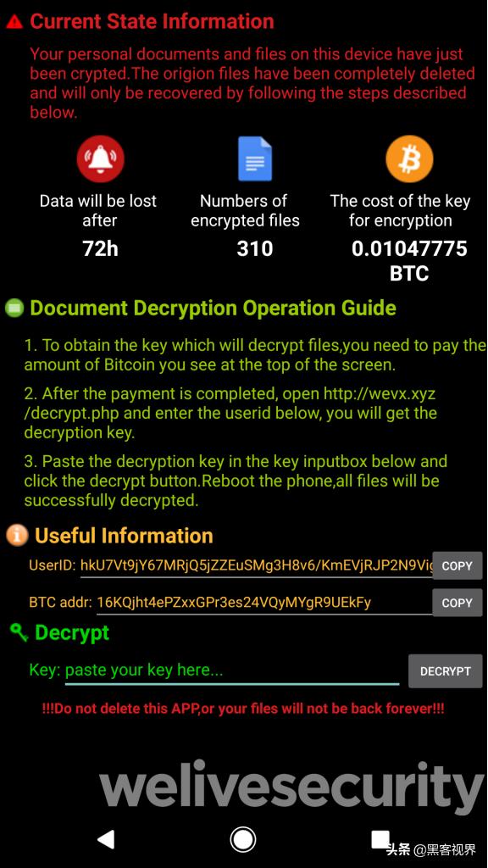Tap the 310 encrypted files count
488x868 pixels.
255,249
